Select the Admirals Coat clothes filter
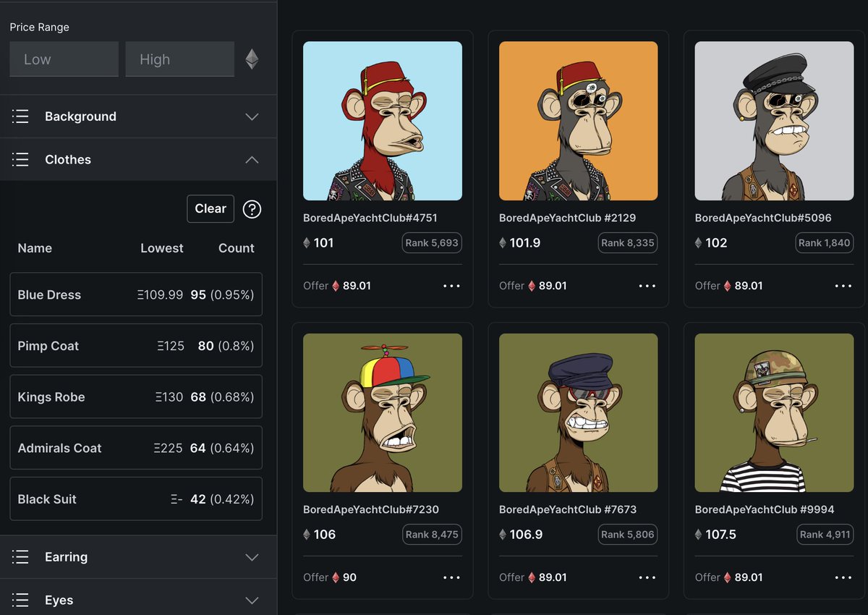 (136, 448)
